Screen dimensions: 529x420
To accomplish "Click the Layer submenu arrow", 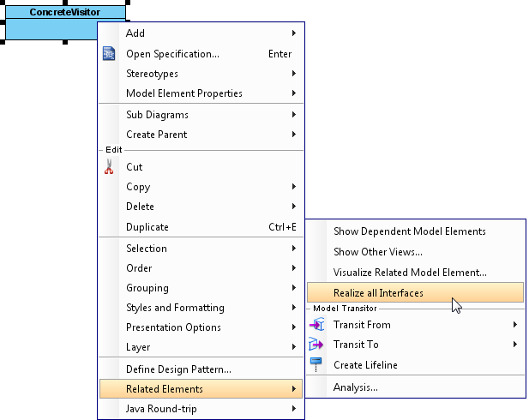I will coord(294,347).
